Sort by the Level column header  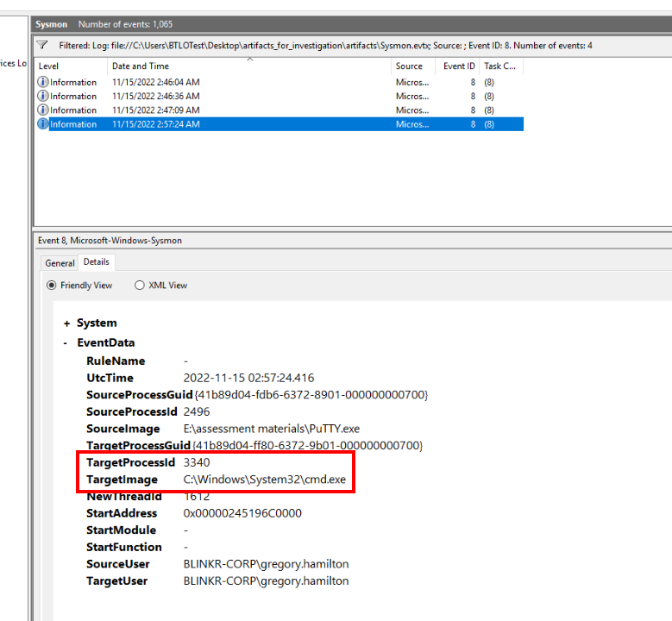point(71,66)
